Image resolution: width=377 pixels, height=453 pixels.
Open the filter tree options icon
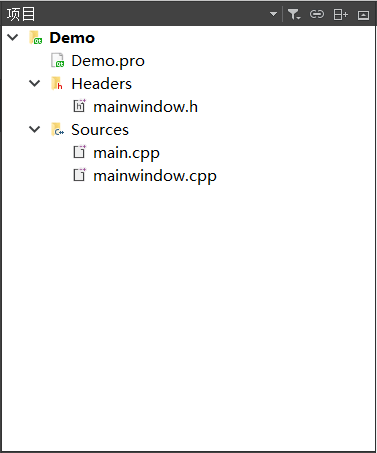[x=294, y=14]
